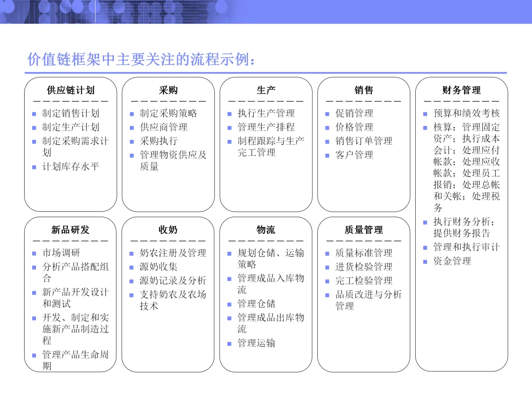This screenshot has width=532, height=399.
Task: Click the bullet 市场调研
Action: (61, 253)
